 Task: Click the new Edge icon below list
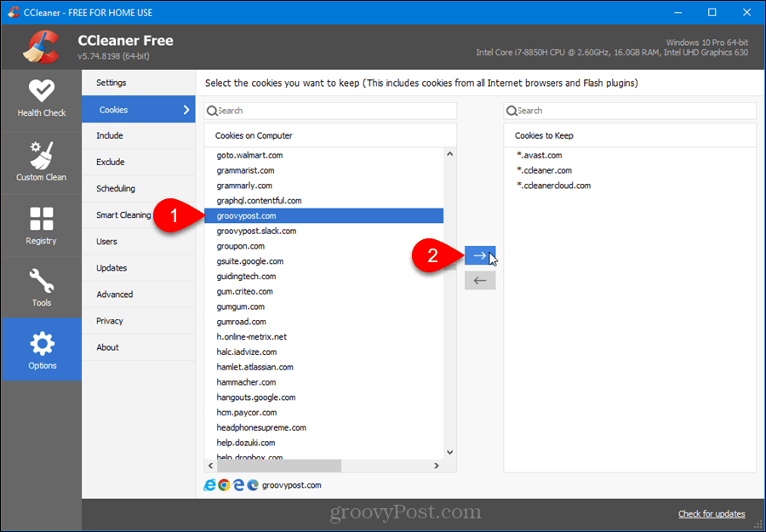click(x=253, y=485)
